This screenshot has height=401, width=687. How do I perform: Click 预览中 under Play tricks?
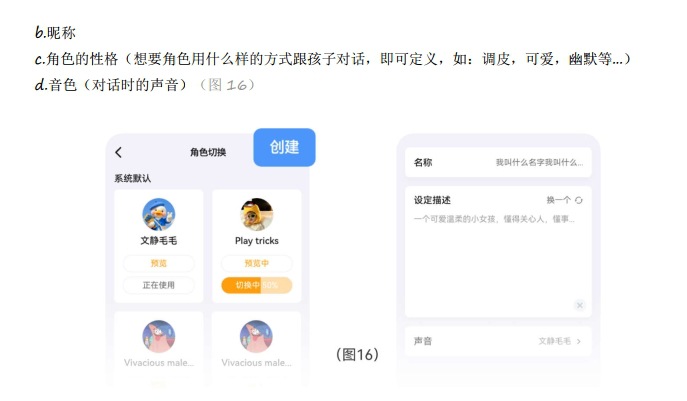coord(257,263)
